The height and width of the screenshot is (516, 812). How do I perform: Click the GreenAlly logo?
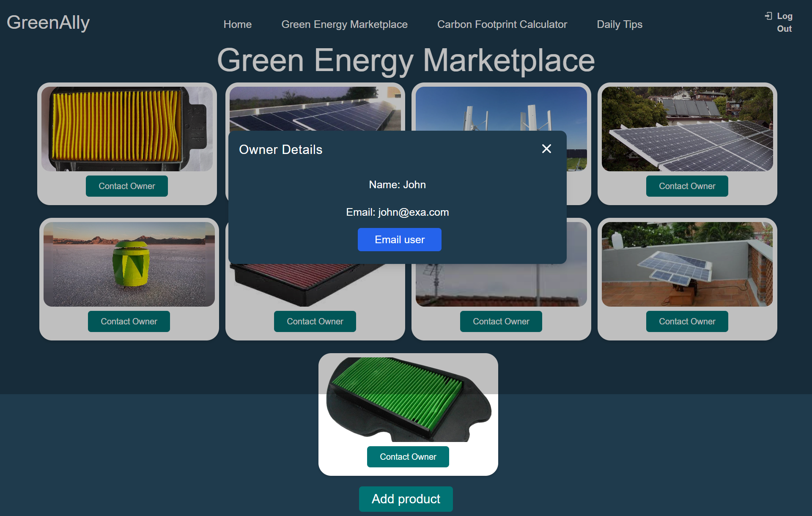(48, 22)
